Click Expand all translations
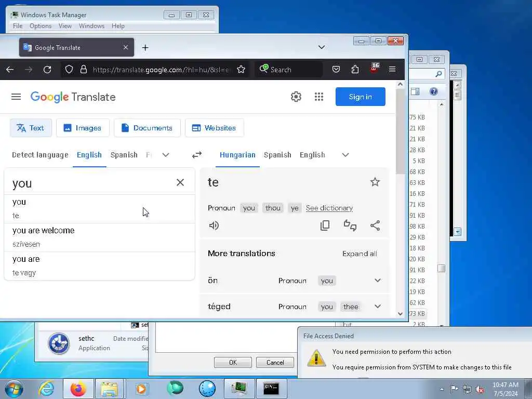The image size is (532, 399). [360, 254]
